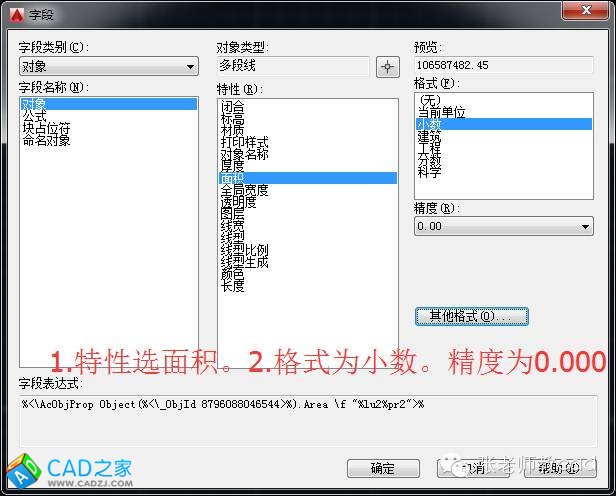The width and height of the screenshot is (616, 496).
Task: Pick 长度 in properties list
Action: pyautogui.click(x=232, y=285)
